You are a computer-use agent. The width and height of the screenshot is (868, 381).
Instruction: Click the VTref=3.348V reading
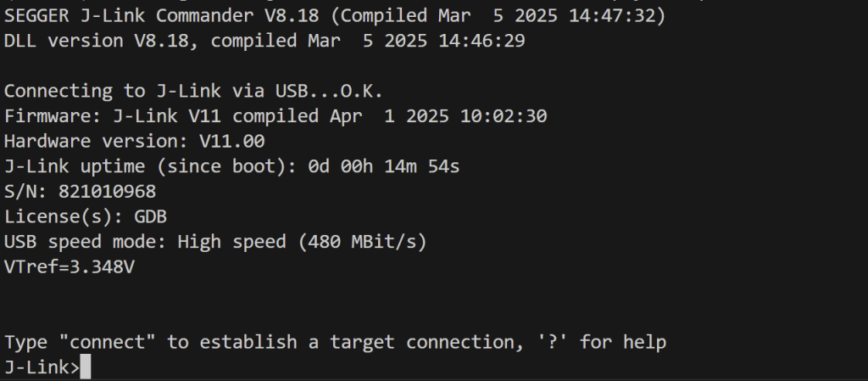(x=70, y=268)
